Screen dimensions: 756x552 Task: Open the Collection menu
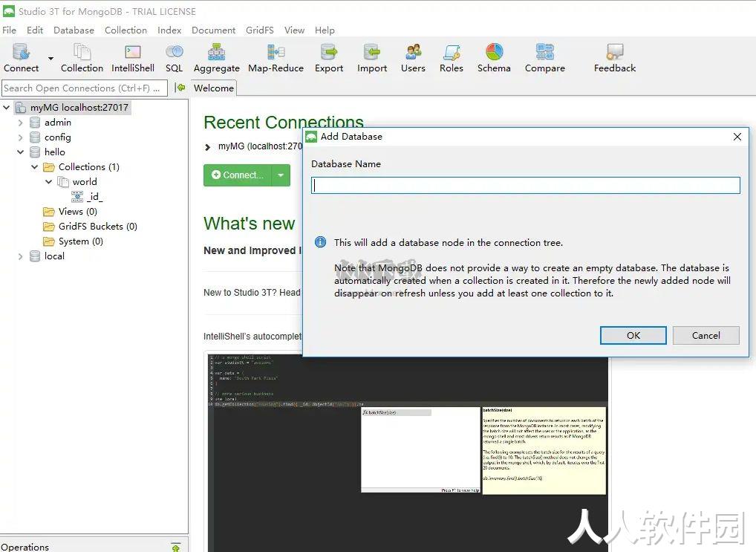tap(126, 30)
